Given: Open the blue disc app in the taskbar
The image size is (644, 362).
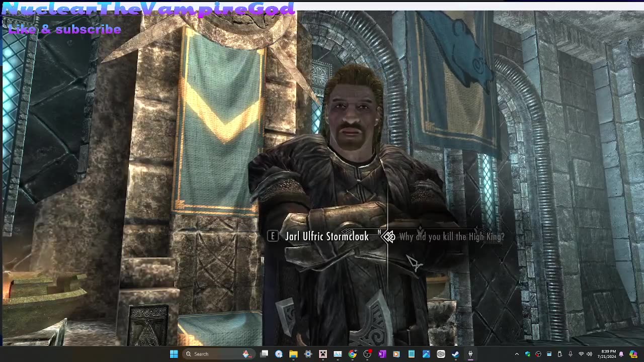Looking at the screenshot, I should click(x=279, y=354).
